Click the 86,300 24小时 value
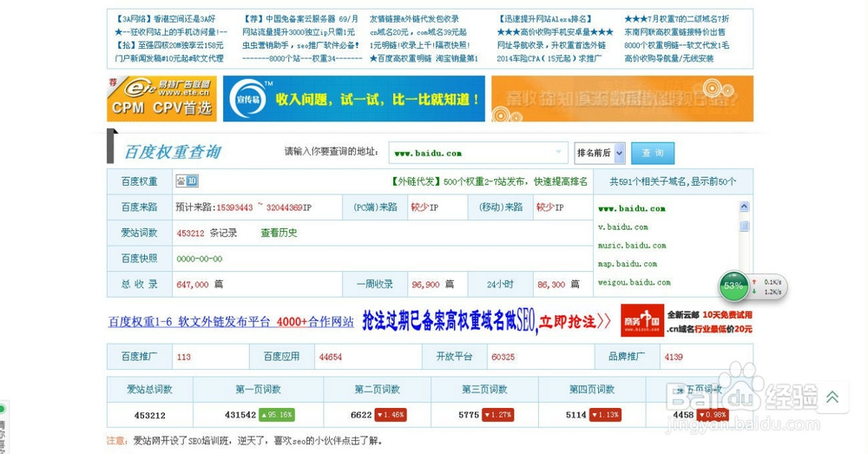 tap(551, 285)
